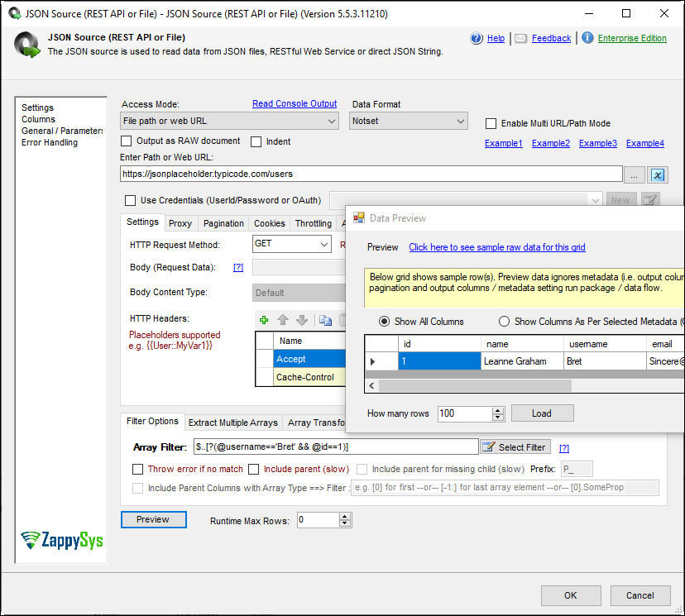Image resolution: width=685 pixels, height=616 pixels.
Task: Switch to the Pagination tab
Action: tap(223, 223)
